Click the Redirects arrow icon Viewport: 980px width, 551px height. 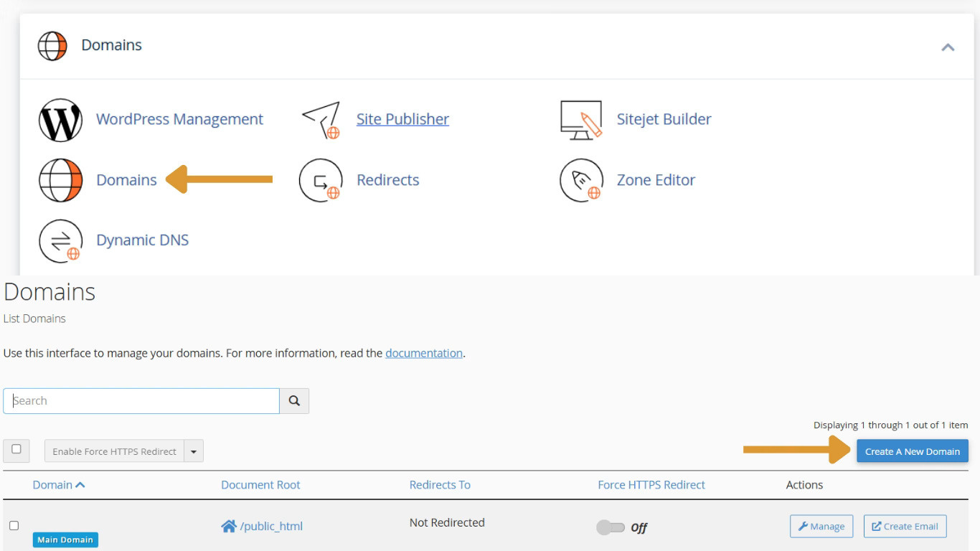pyautogui.click(x=321, y=180)
